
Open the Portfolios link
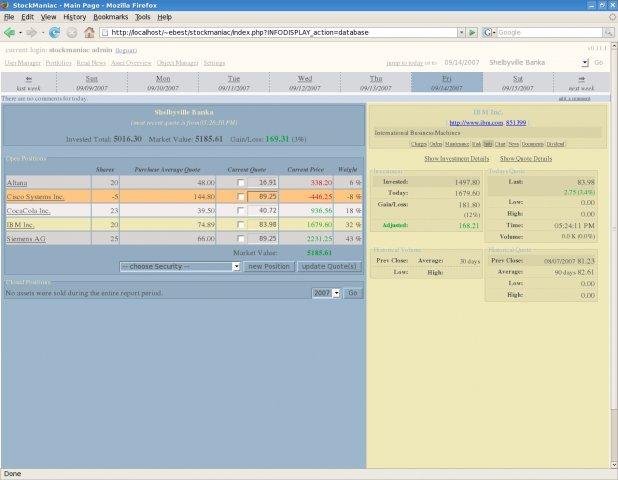(x=58, y=63)
